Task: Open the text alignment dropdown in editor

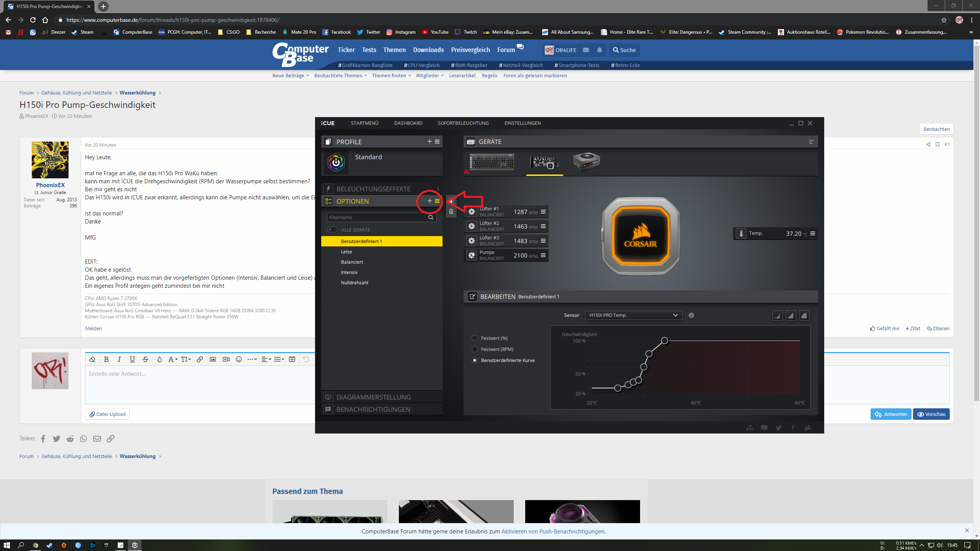Action: tap(266, 359)
